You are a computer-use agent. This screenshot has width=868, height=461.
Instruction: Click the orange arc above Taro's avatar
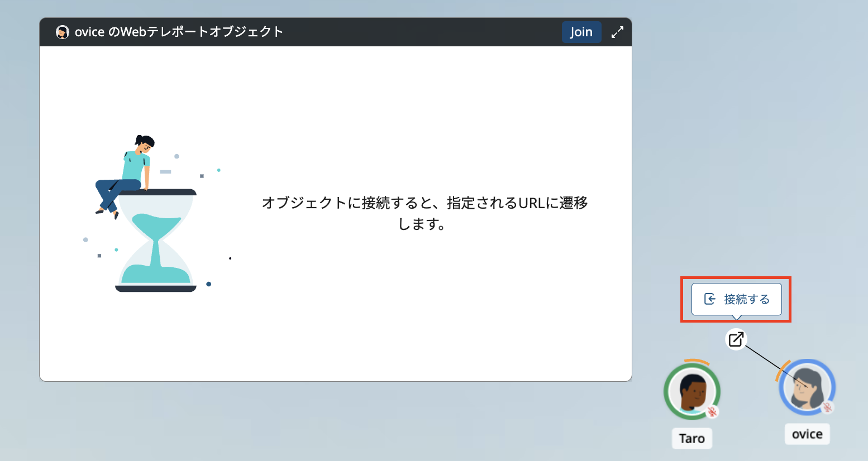(697, 362)
